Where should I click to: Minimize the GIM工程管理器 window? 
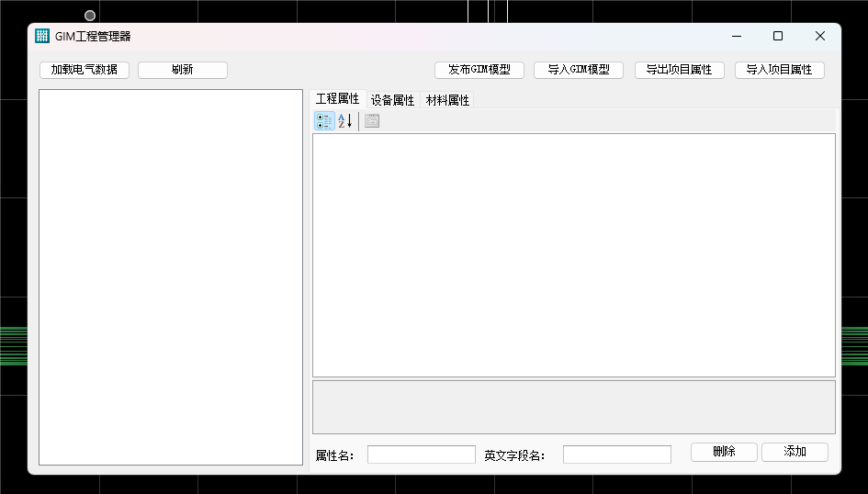[737, 36]
